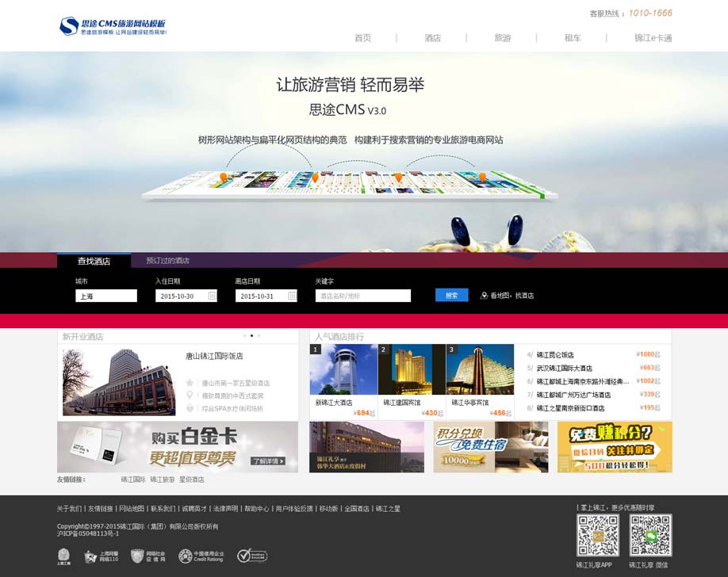Open the 入住日期 calendar icon

click(212, 295)
